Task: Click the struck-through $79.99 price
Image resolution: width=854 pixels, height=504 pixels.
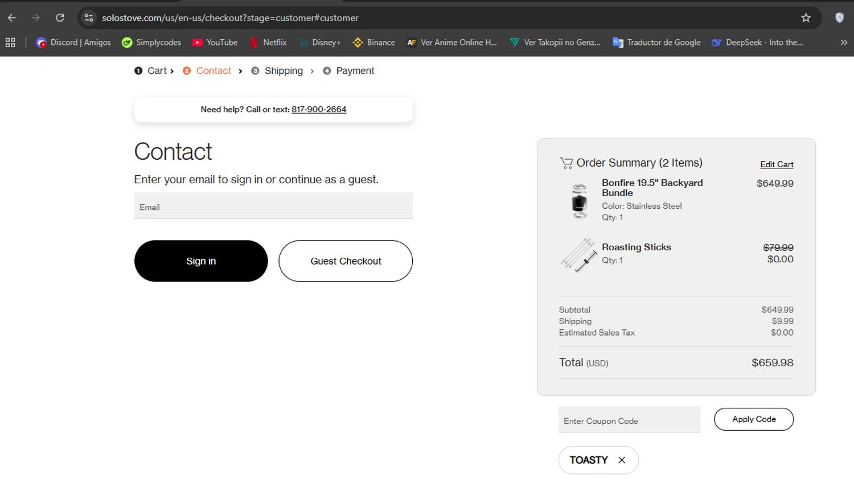Action: coord(778,247)
